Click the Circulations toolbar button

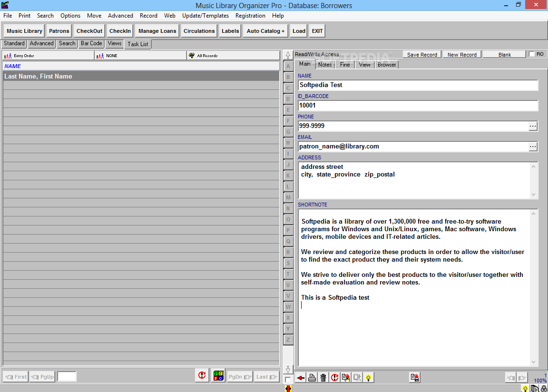pos(199,31)
